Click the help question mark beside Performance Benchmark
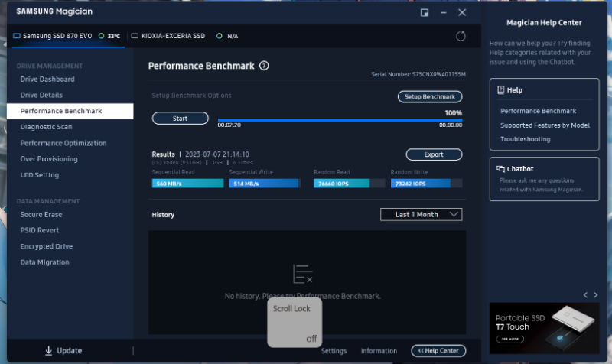Image resolution: width=612 pixels, height=364 pixels. (x=264, y=66)
